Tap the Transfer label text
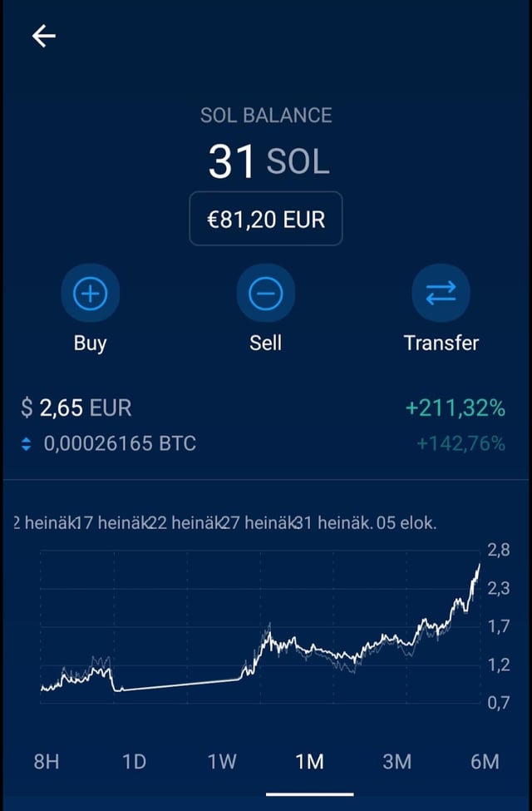Viewport: 532px width, 811px height. 441,343
